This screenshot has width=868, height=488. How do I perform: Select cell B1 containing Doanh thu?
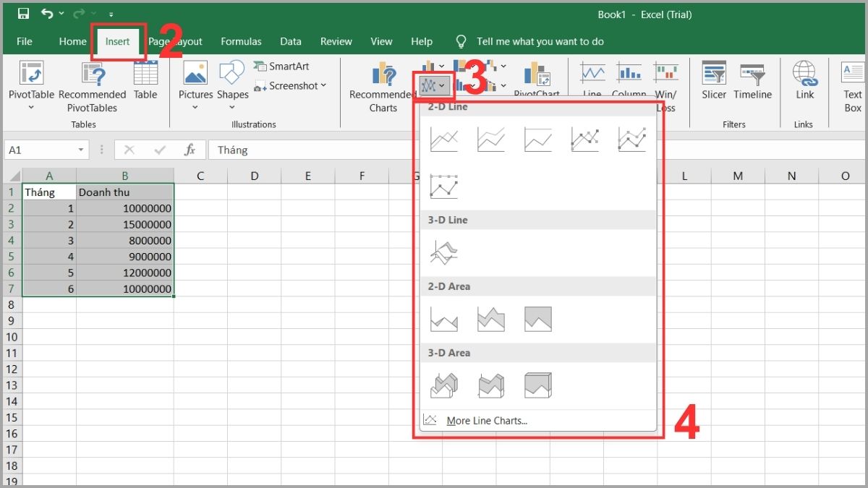click(124, 192)
